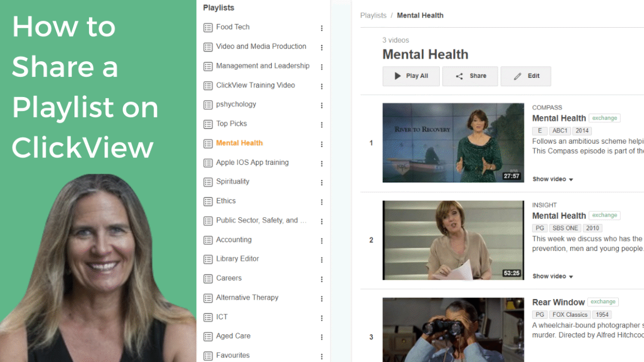Open the three-dot menu for Management and Leadership

[321, 67]
